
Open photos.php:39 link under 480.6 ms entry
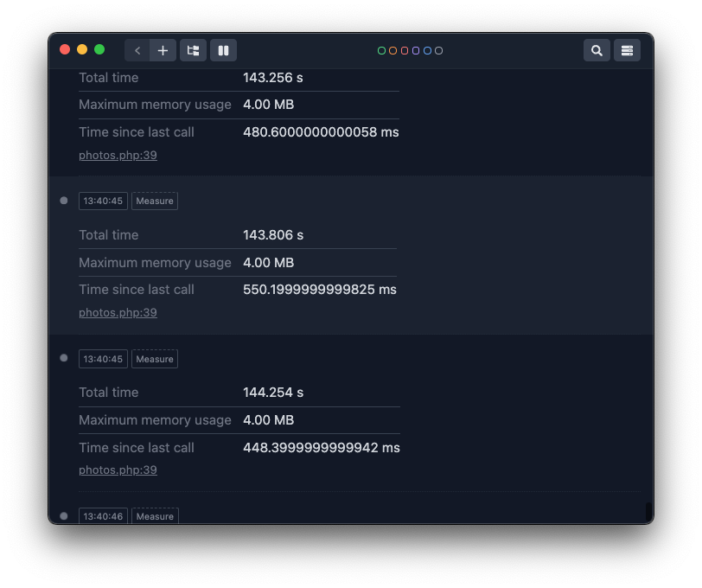[118, 156]
